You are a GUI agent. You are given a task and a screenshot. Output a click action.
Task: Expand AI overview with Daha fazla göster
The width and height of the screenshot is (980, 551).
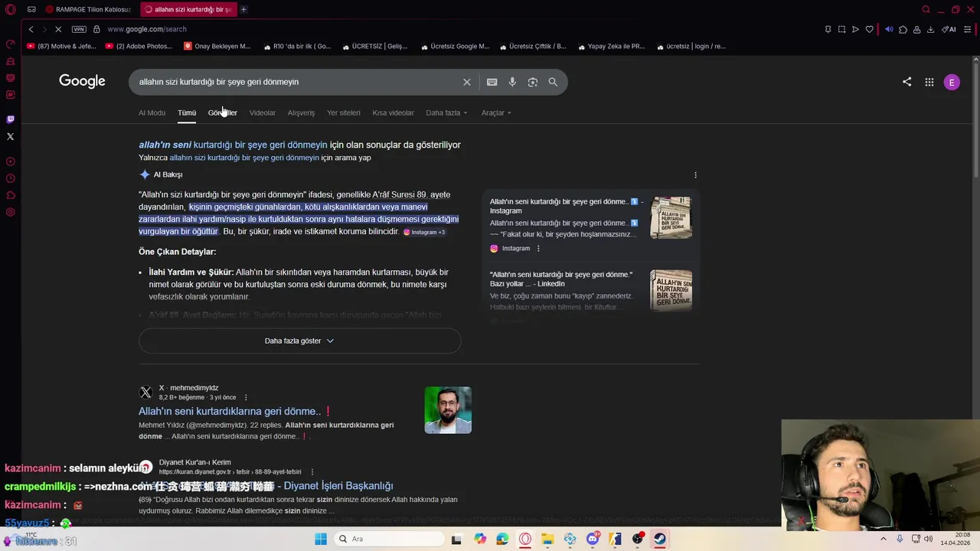click(x=299, y=341)
